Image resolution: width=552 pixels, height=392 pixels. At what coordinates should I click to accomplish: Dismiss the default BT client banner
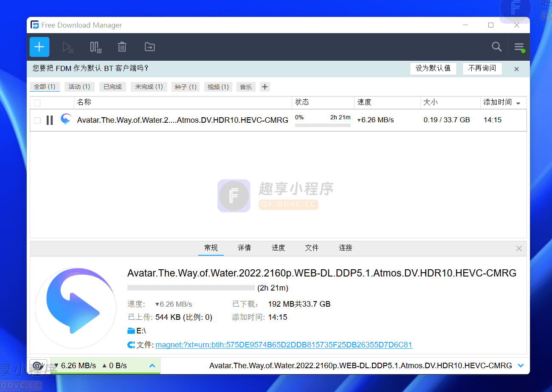click(516, 69)
